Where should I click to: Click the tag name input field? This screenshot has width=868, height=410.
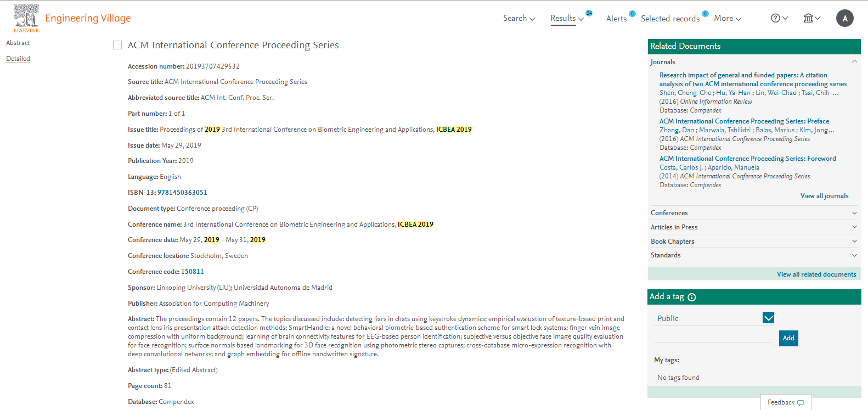[x=713, y=336]
